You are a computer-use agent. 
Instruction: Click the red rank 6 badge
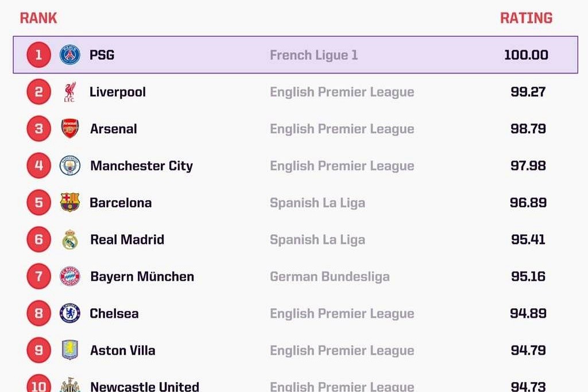[38, 239]
